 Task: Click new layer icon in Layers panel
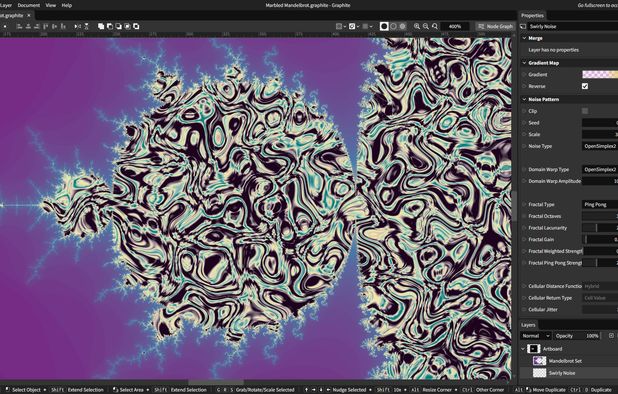(x=611, y=336)
